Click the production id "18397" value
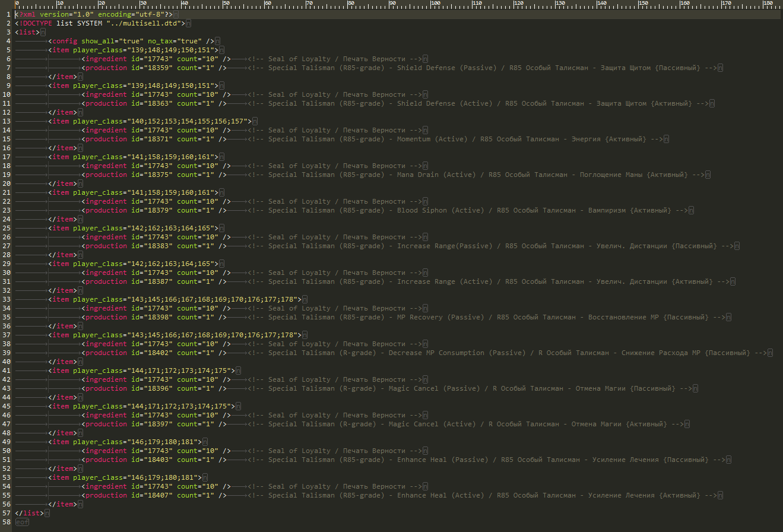 (x=158, y=424)
